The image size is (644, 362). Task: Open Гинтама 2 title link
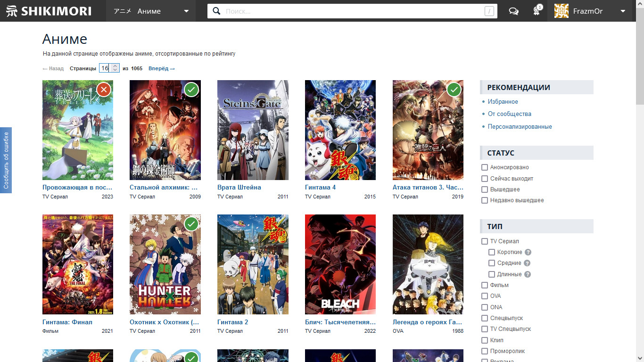point(233,322)
